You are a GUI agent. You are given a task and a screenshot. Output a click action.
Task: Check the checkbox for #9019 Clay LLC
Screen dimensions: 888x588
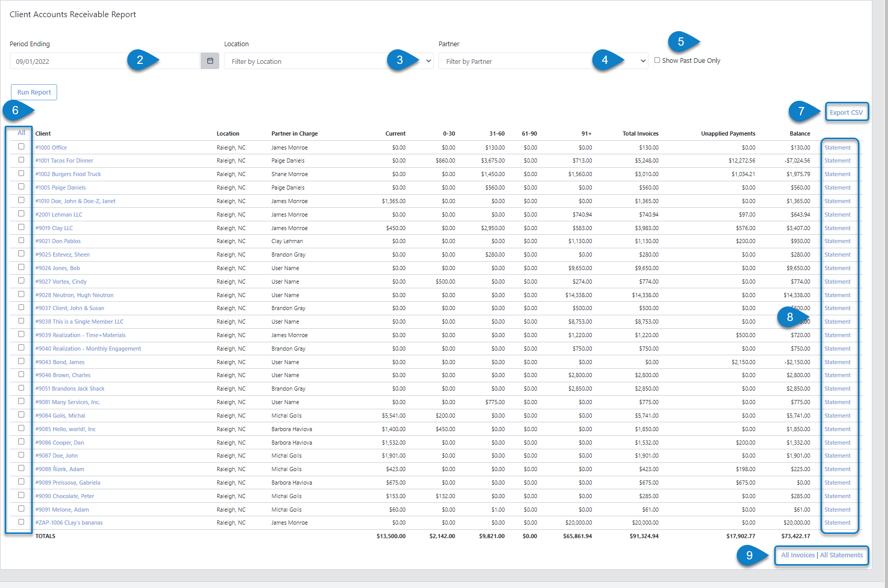click(21, 227)
